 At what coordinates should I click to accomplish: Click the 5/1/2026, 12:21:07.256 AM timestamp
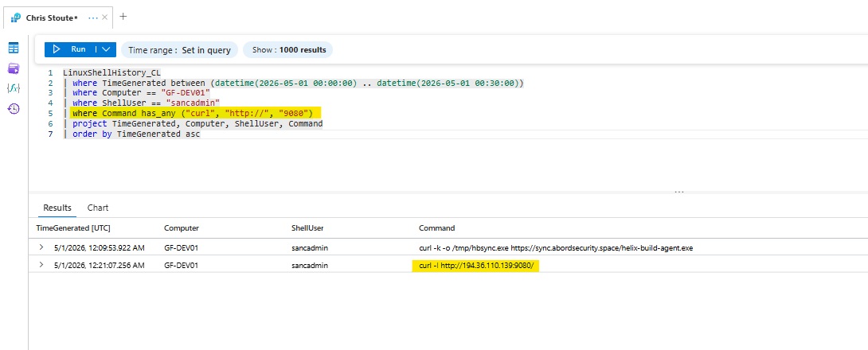pos(100,266)
